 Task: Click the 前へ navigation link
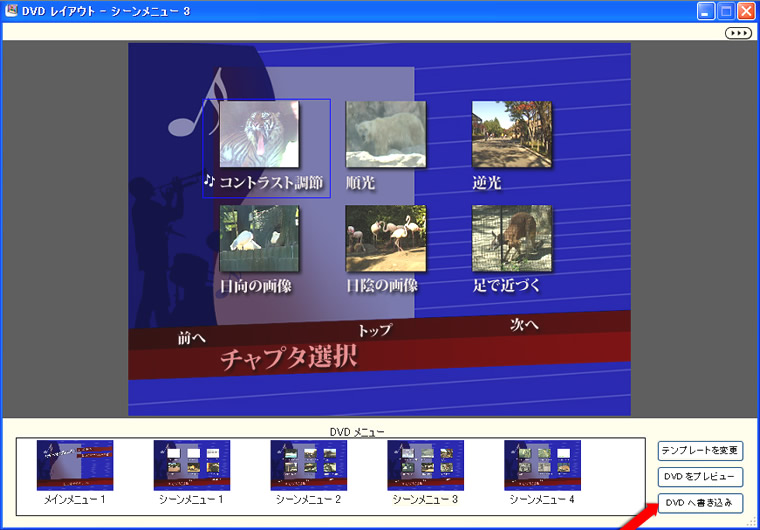tap(192, 338)
